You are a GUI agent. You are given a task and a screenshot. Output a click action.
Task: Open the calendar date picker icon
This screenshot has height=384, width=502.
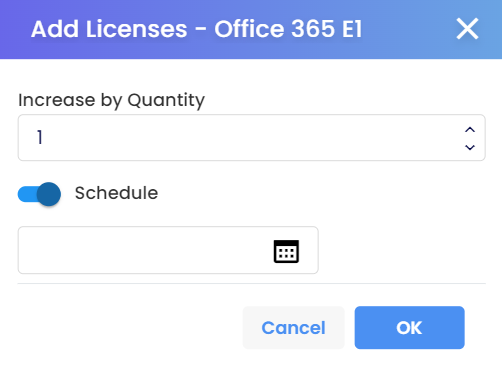286,251
